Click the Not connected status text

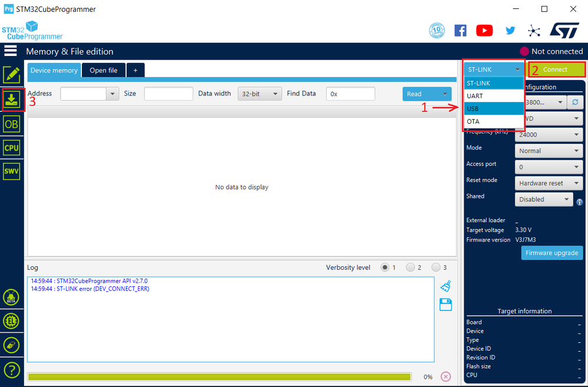click(x=557, y=51)
